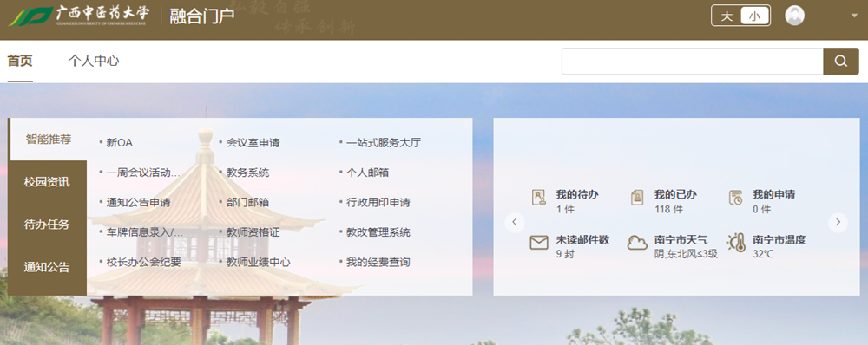The image size is (868, 345).
Task: Click the 1 件 pending count
Action: point(565,210)
